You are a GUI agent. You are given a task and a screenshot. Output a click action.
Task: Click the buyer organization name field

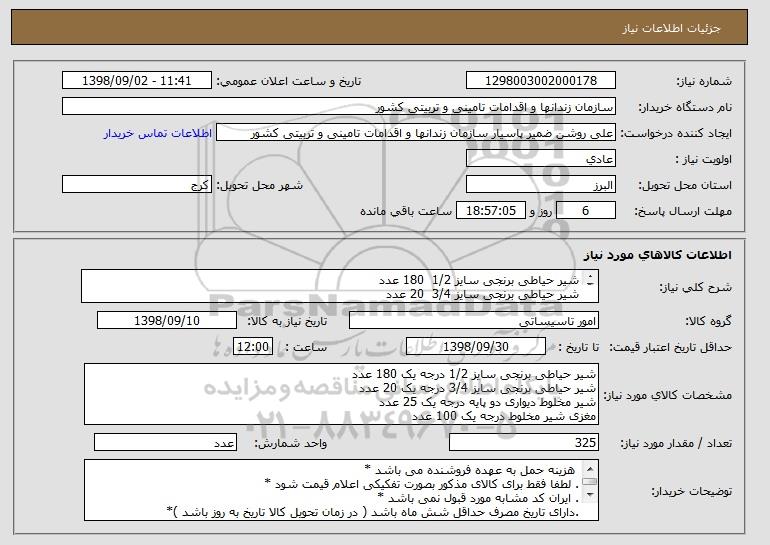click(339, 107)
